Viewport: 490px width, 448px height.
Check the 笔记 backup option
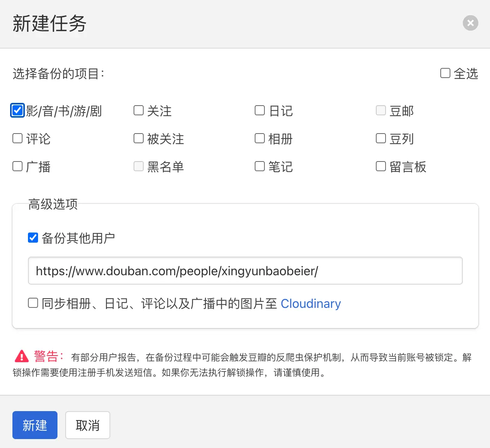[260, 167]
